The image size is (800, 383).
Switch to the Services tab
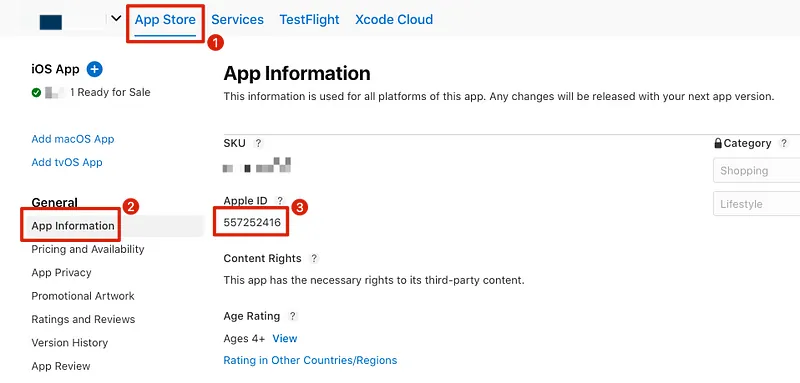click(x=237, y=20)
